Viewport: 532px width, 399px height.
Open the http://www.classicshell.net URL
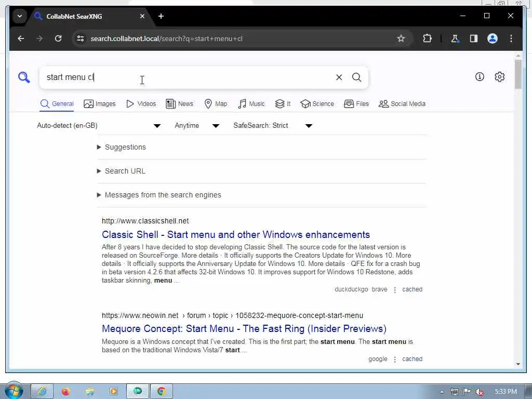click(x=145, y=221)
